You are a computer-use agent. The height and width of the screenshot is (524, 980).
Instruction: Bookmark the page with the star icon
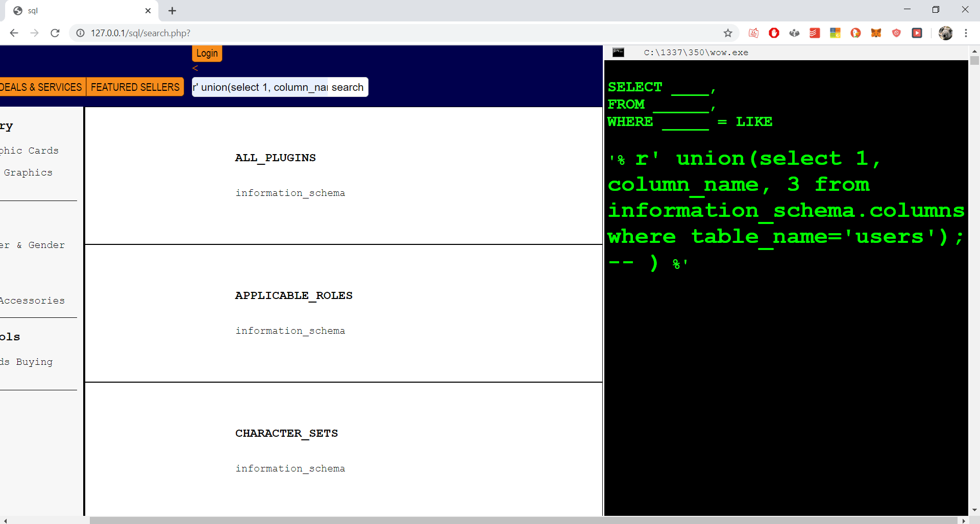[728, 33]
